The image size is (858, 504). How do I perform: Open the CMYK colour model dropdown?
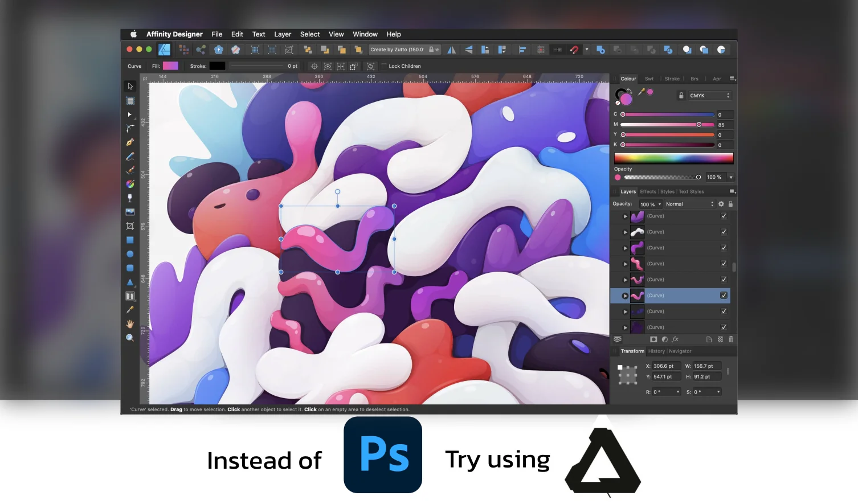pyautogui.click(x=709, y=96)
